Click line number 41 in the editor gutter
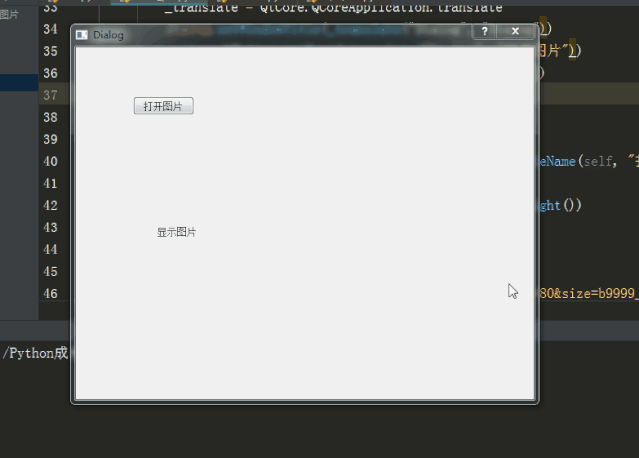Image resolution: width=639 pixels, height=458 pixels. [51, 183]
